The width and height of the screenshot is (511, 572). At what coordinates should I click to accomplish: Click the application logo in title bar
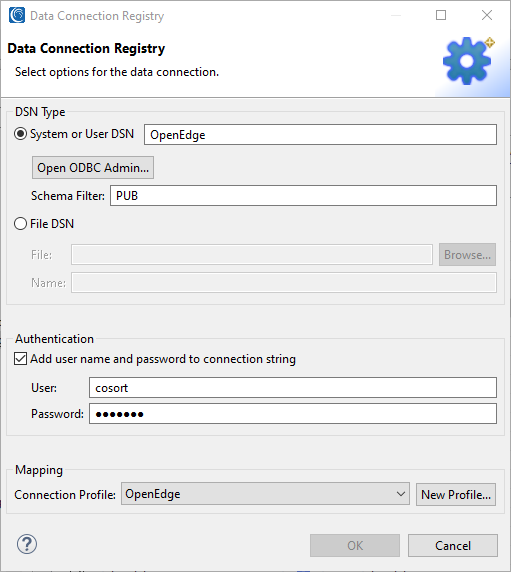tap(17, 15)
